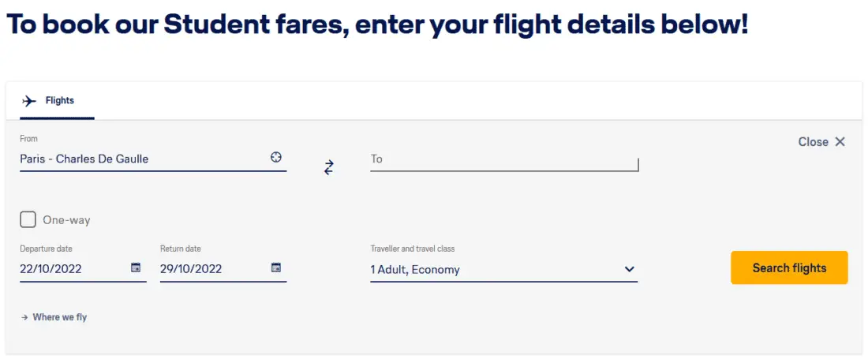Click the locate-me crosshair icon in From field
Image resolution: width=868 pixels, height=359 pixels.
(275, 157)
